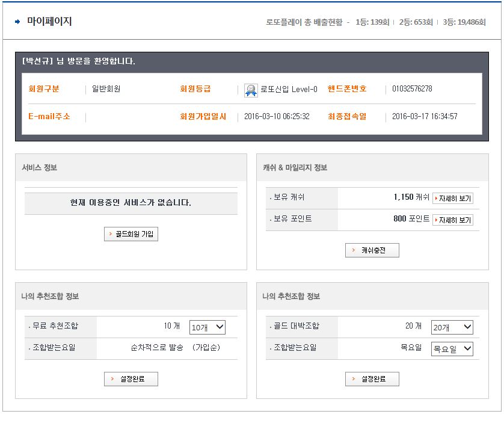Image resolution: width=504 pixels, height=423 pixels.
Task: Click the 현재 이용중인 서비스가 없습니다 notice
Action: coord(131,203)
